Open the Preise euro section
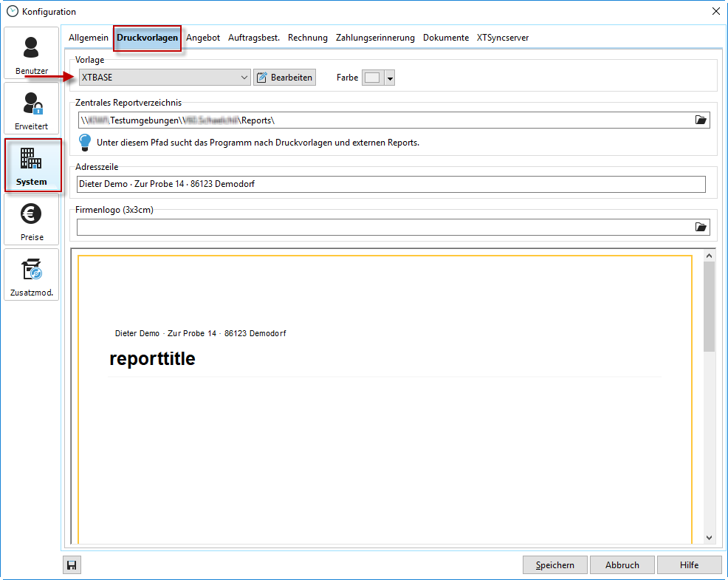Image resolution: width=728 pixels, height=580 pixels. pyautogui.click(x=31, y=220)
